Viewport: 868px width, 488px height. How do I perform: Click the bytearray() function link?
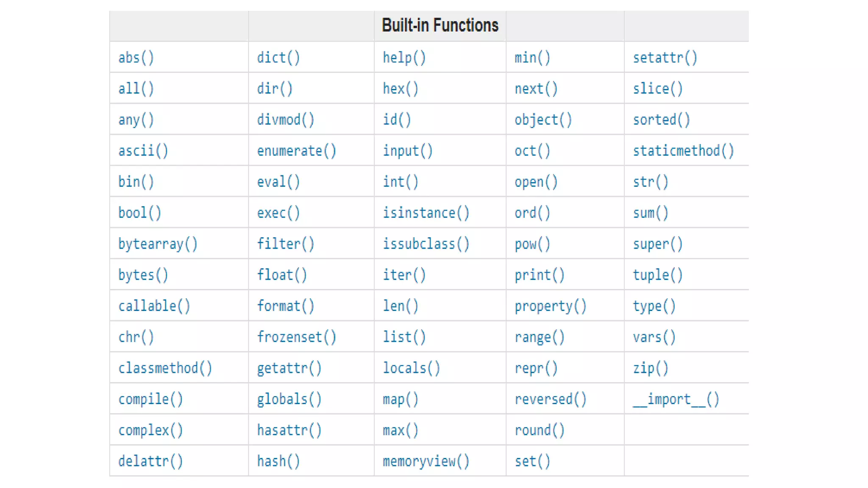click(158, 244)
